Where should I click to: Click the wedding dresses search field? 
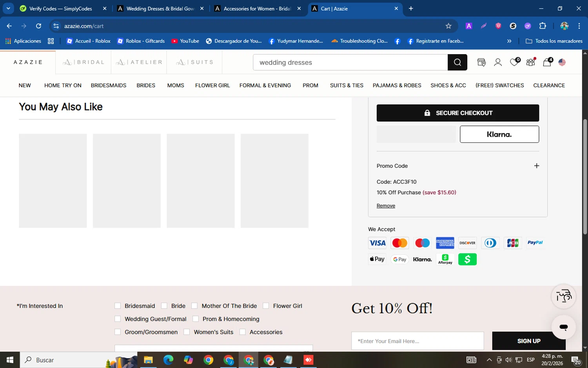(x=350, y=62)
